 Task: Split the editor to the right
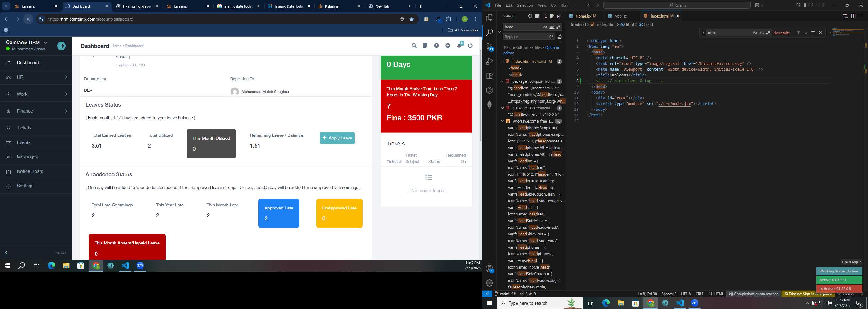click(x=853, y=16)
